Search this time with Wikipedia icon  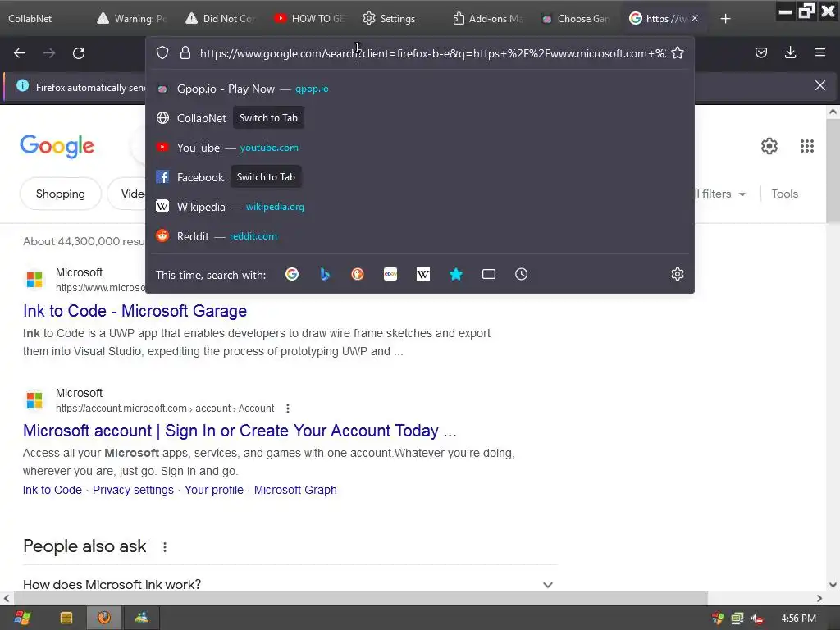423,274
